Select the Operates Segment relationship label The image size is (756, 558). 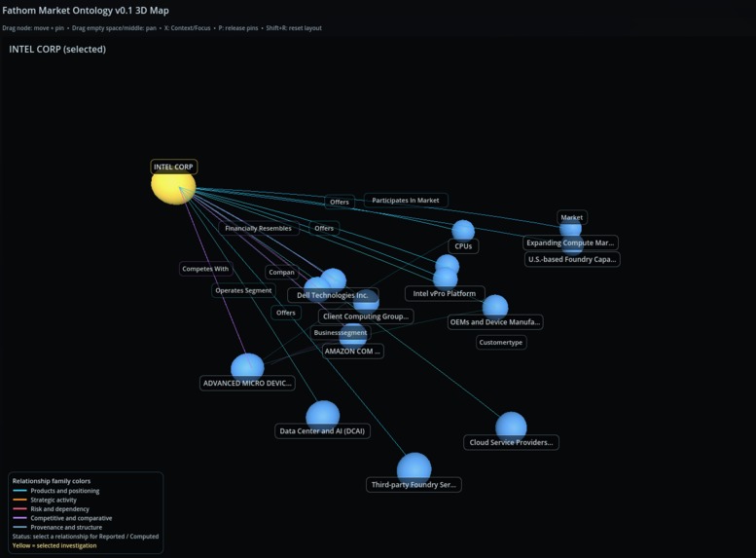coord(243,290)
